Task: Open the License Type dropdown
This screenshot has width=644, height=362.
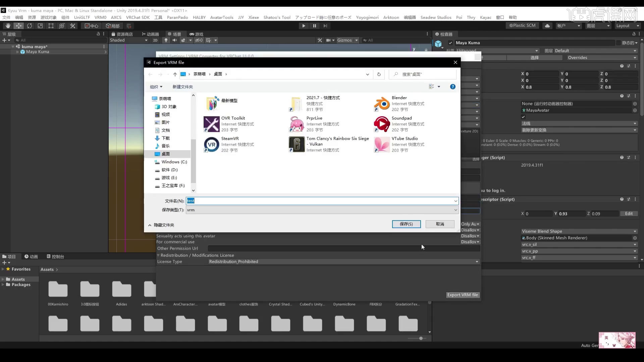Action: (342, 261)
